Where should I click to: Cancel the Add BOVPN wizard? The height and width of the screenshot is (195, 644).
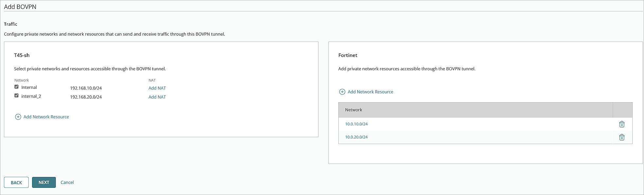coord(67,183)
